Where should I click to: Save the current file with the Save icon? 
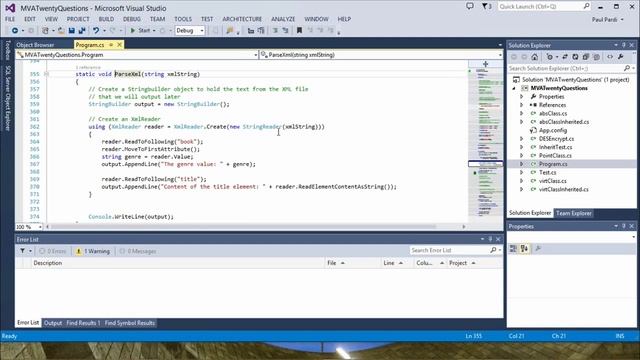71,31
